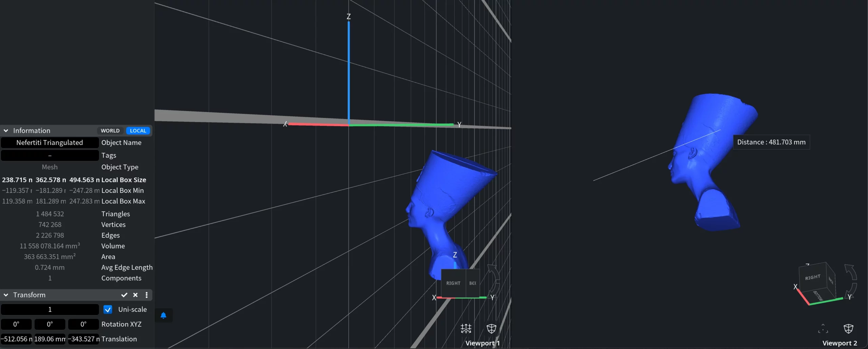
Task: Click the dim axes icon in Viewport 2
Action: pyautogui.click(x=823, y=328)
